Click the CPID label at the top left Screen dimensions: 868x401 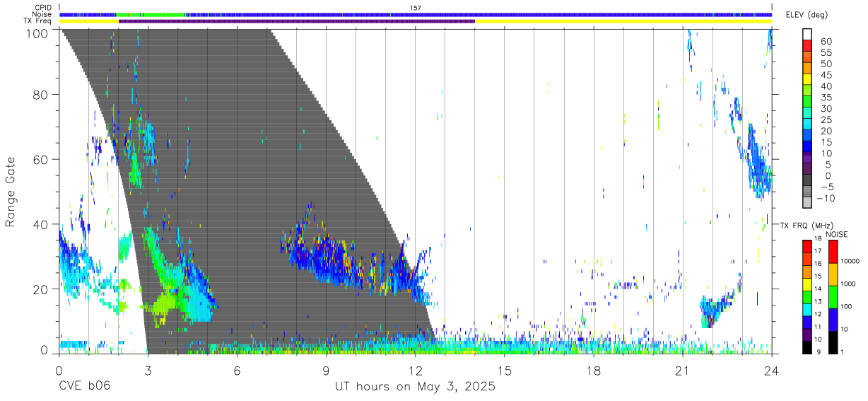[x=43, y=8]
